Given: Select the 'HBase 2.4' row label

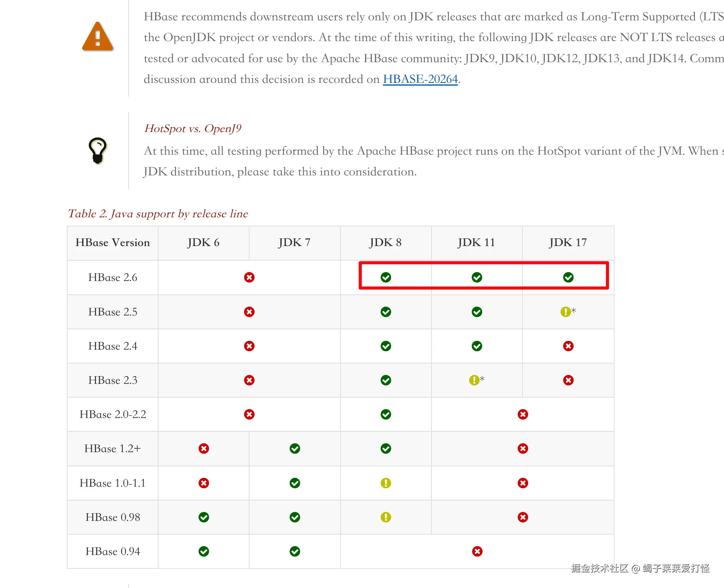Looking at the screenshot, I should click(x=112, y=346).
